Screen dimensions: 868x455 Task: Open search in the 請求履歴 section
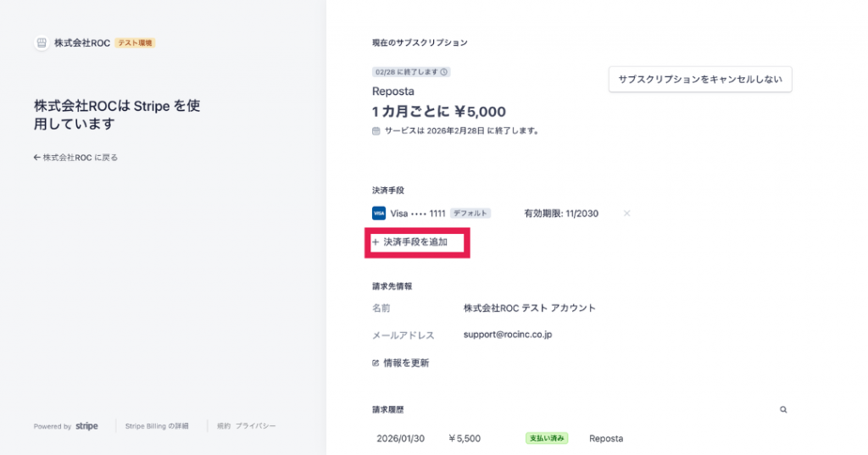click(x=783, y=409)
